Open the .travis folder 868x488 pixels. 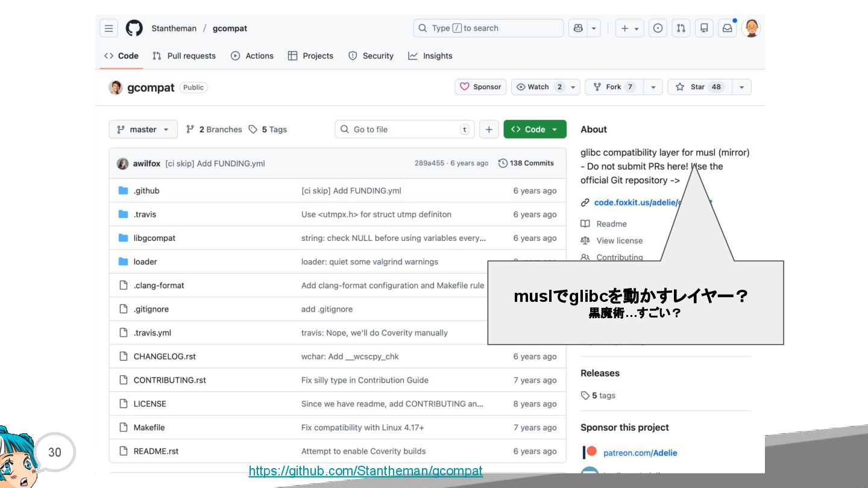[145, 214]
